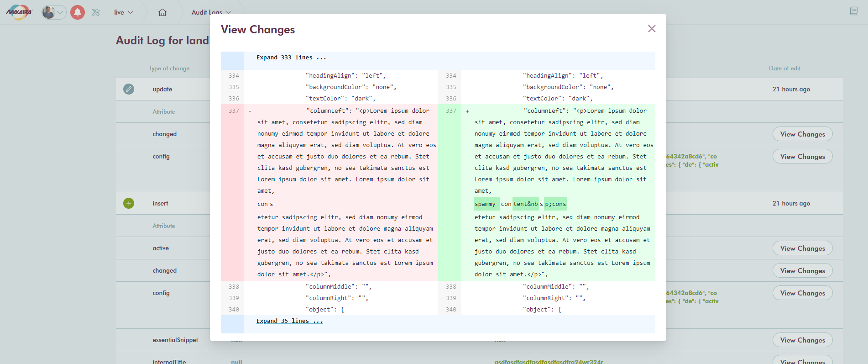The height and width of the screenshot is (364, 868).
Task: Click the minus marker on removed line
Action: pos(250,111)
